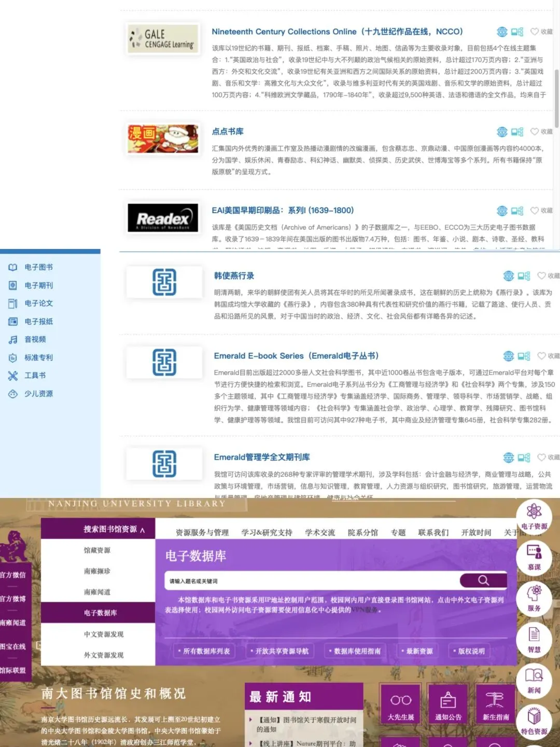Image resolution: width=560 pixels, height=747 pixels.
Task: Open the 官方微信 purple side tab
Action: pyautogui.click(x=13, y=575)
